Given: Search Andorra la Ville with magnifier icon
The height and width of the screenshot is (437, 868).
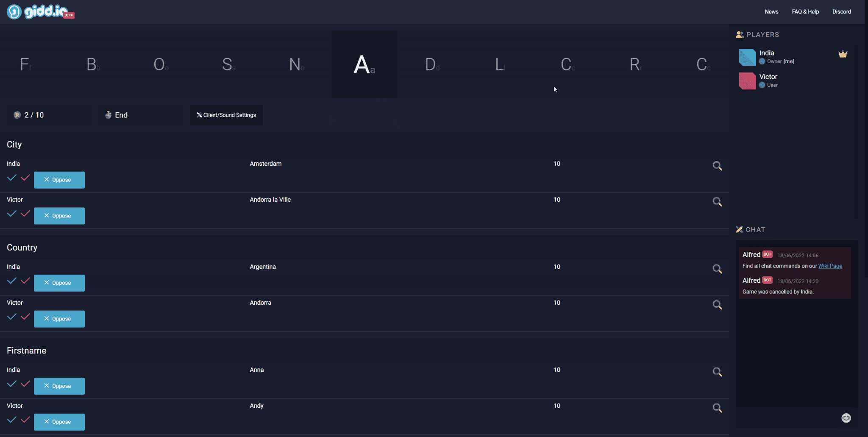Looking at the screenshot, I should coord(717,202).
